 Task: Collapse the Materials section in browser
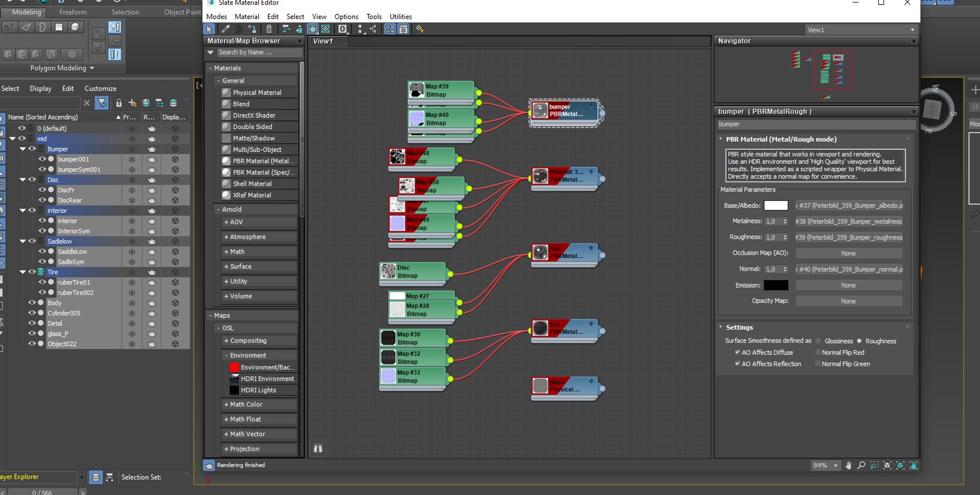tap(210, 68)
